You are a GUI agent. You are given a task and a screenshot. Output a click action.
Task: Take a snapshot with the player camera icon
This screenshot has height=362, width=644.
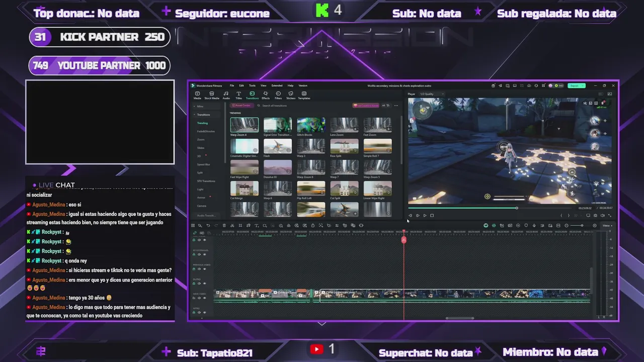[x=595, y=215]
